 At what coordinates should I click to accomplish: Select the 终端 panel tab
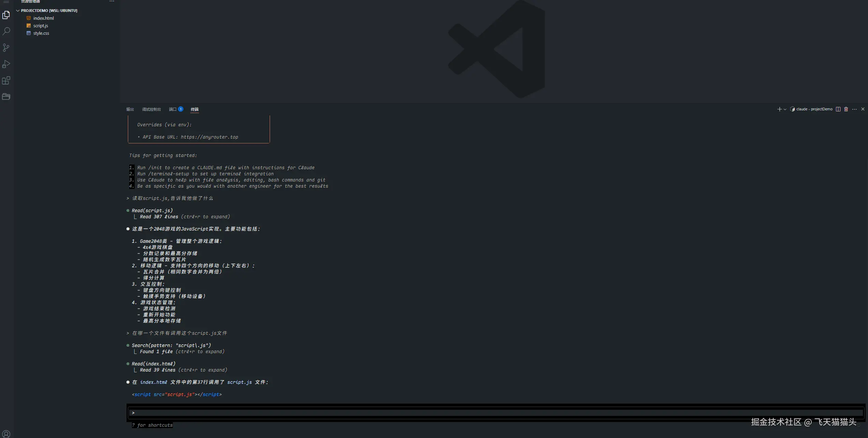click(x=195, y=109)
